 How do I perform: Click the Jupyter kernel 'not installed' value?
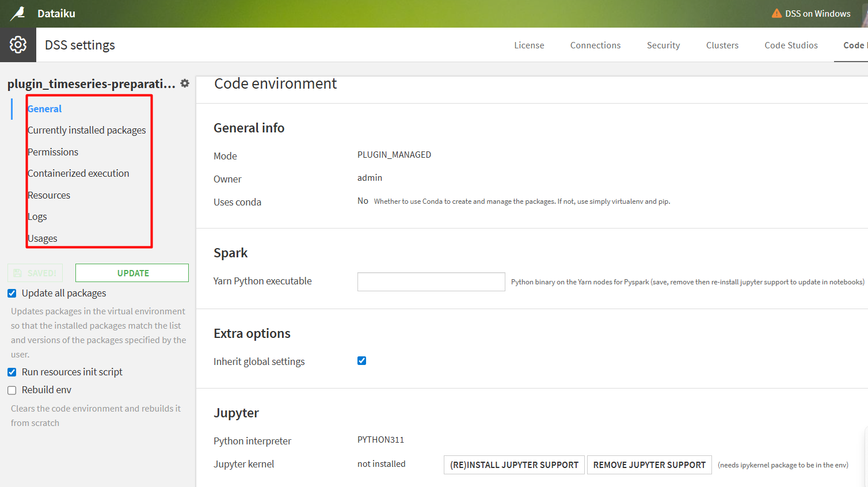pyautogui.click(x=381, y=464)
